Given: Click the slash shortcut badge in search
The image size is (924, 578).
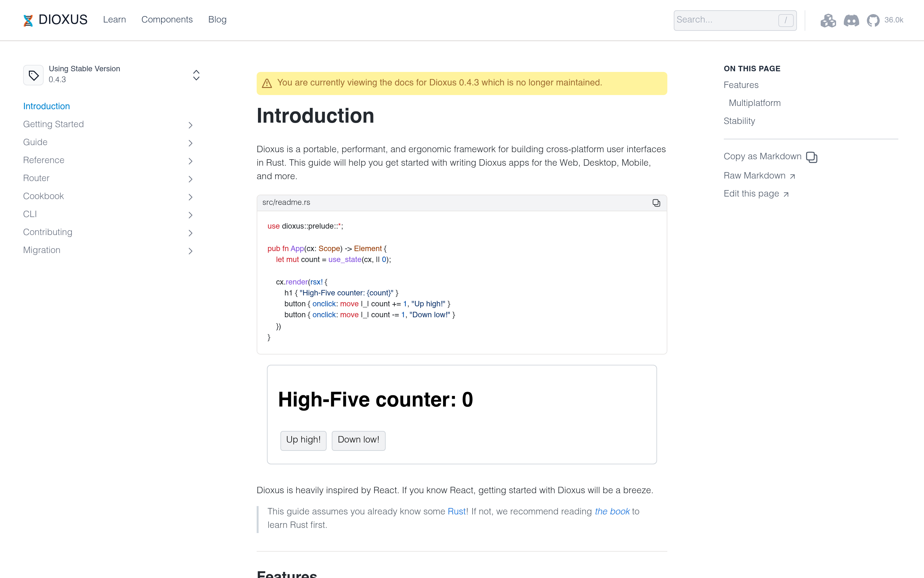Looking at the screenshot, I should [785, 20].
